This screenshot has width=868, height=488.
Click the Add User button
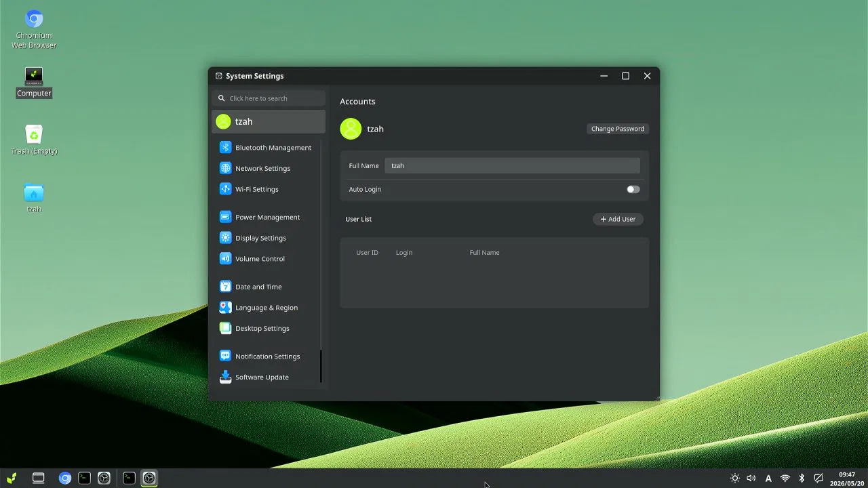pyautogui.click(x=618, y=220)
